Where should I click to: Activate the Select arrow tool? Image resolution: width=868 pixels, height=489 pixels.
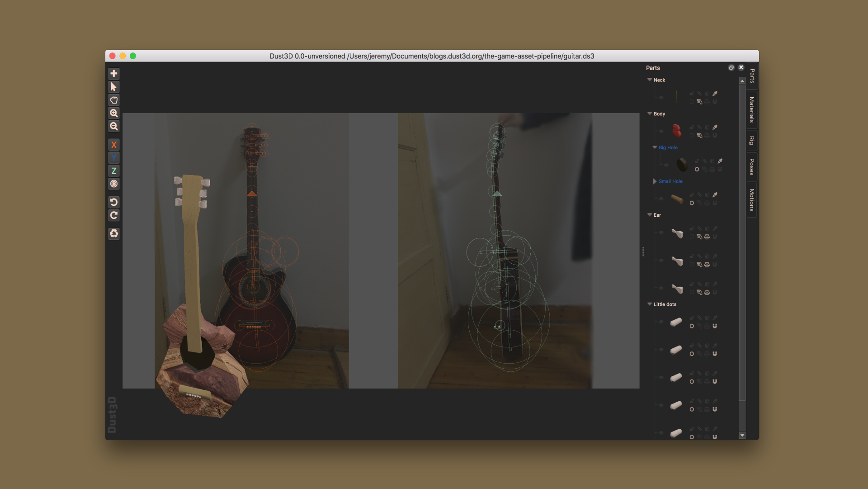[114, 87]
